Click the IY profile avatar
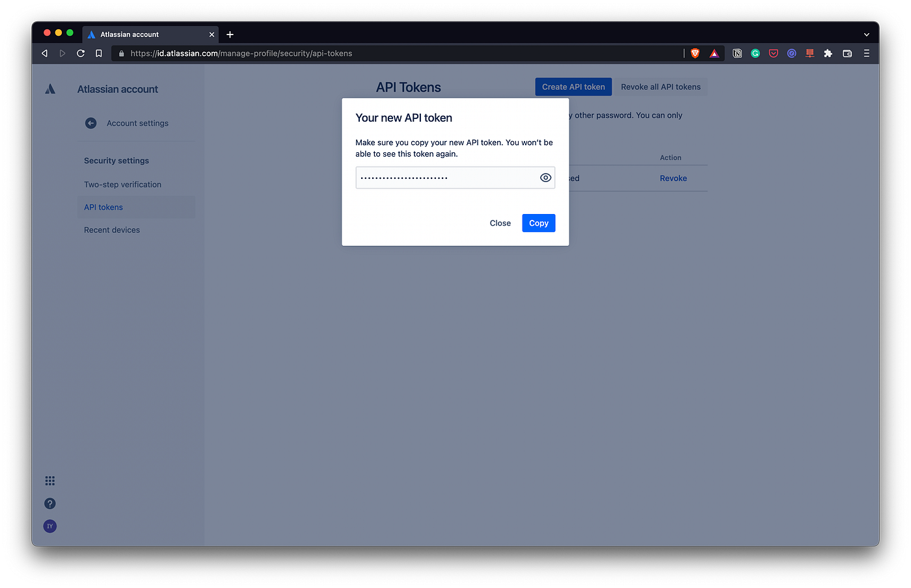 pyautogui.click(x=49, y=526)
